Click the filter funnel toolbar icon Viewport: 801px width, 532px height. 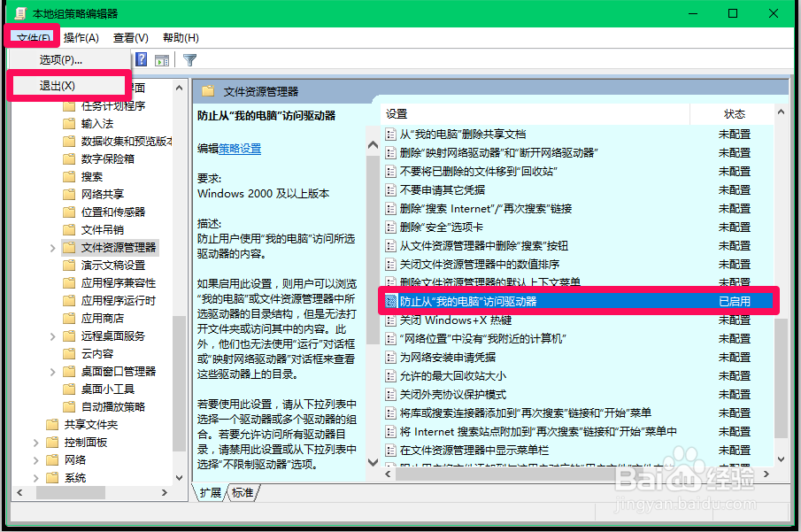click(x=189, y=60)
